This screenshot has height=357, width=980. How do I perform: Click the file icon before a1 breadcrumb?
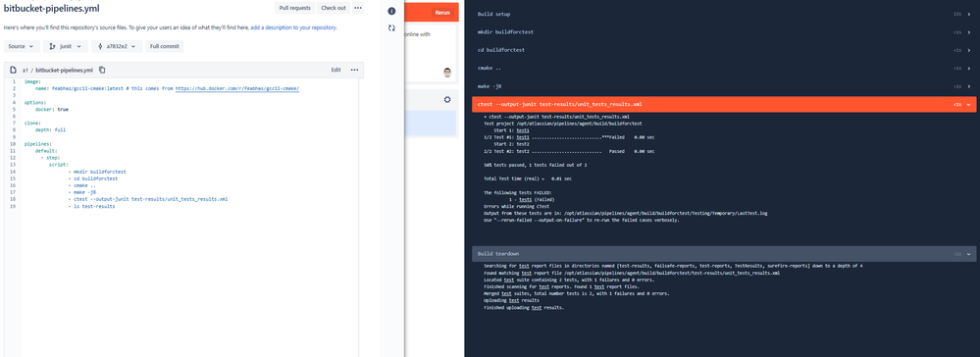click(13, 70)
